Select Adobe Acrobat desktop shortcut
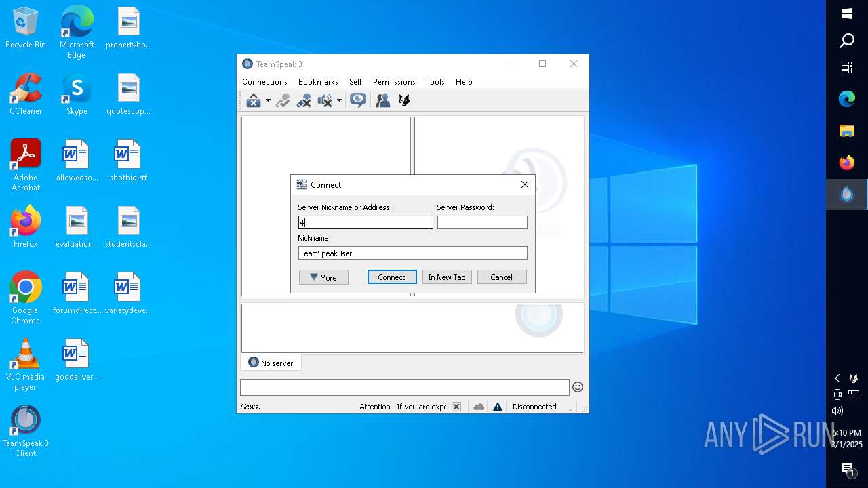868x488 pixels. pyautogui.click(x=26, y=165)
